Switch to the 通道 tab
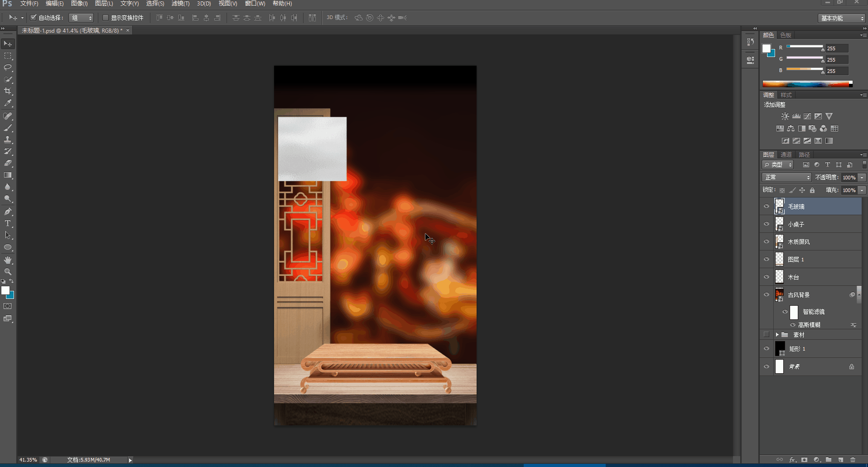 click(x=786, y=155)
